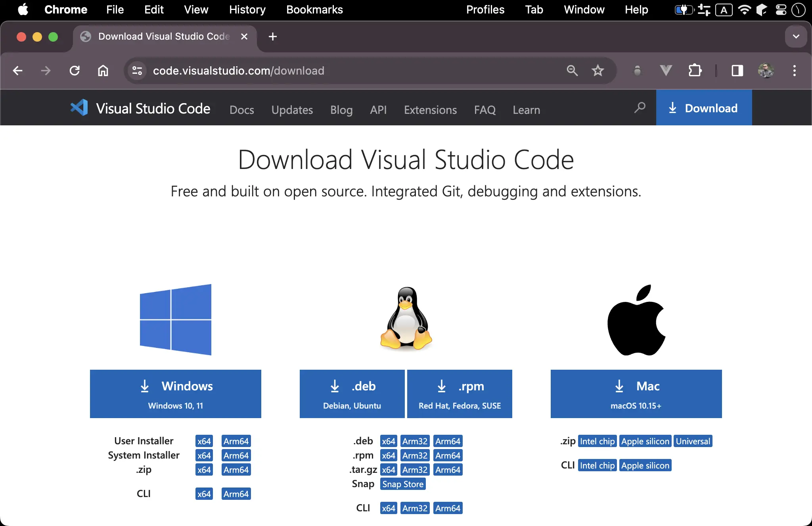
Task: Download Linux .tar.gz x64
Action: point(389,470)
